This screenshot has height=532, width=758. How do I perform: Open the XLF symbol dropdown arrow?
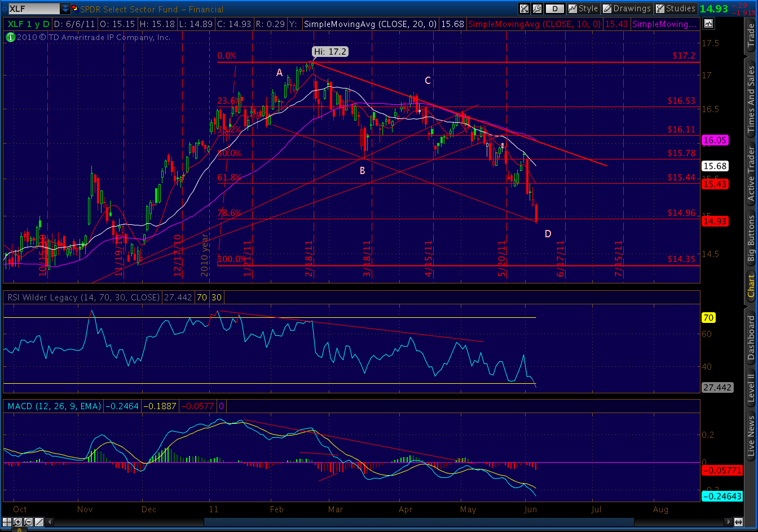click(x=65, y=8)
